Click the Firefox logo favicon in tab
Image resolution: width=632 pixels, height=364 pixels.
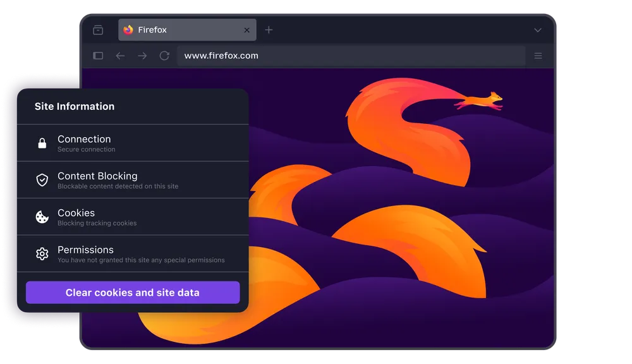click(x=128, y=30)
